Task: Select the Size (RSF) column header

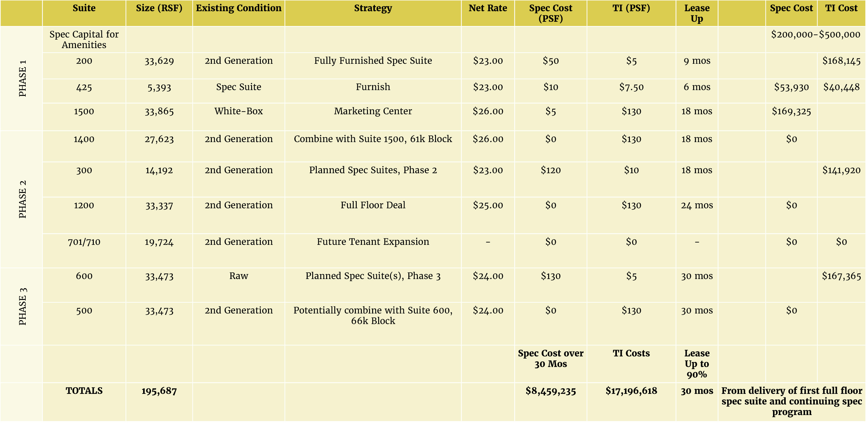Action: 159,8
